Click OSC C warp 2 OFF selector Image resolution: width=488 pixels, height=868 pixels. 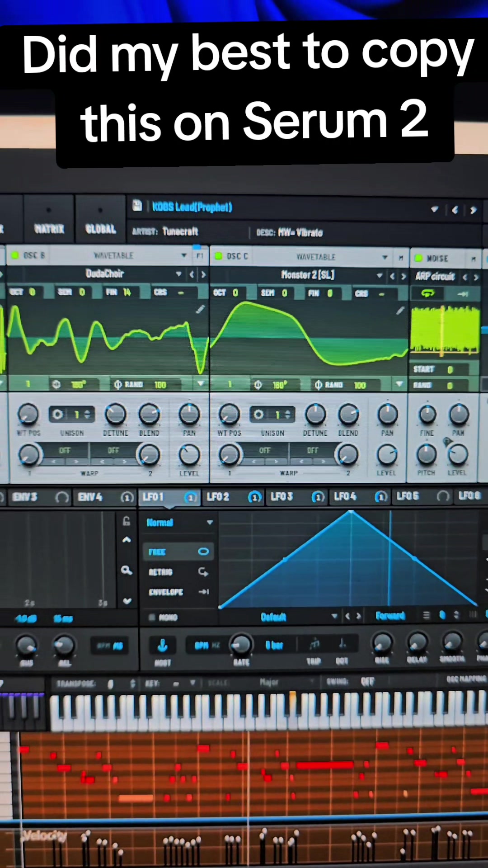[313, 451]
